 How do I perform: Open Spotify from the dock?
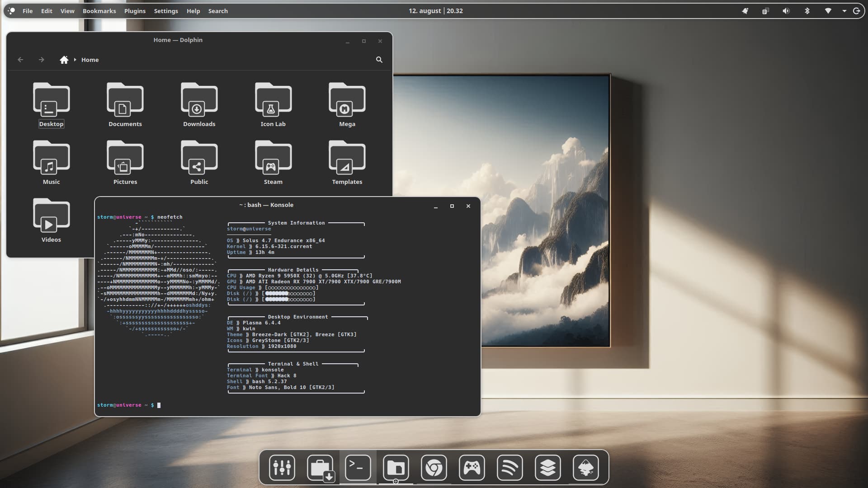(x=509, y=468)
